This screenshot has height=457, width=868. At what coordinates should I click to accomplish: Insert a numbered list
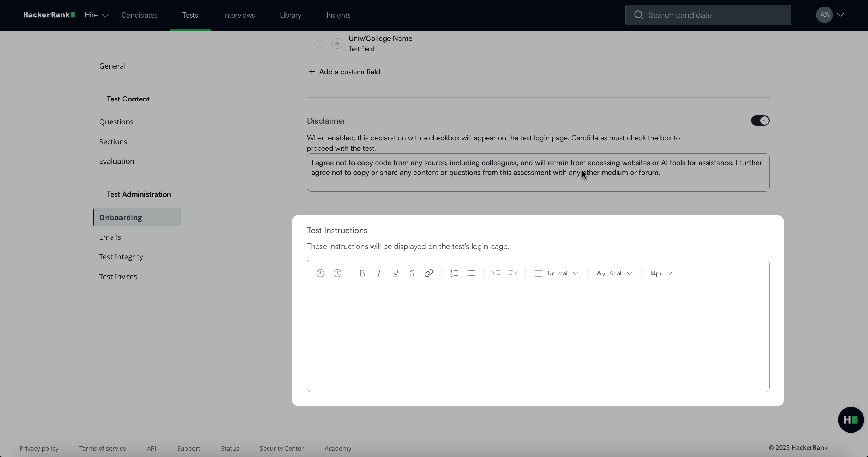[454, 273]
